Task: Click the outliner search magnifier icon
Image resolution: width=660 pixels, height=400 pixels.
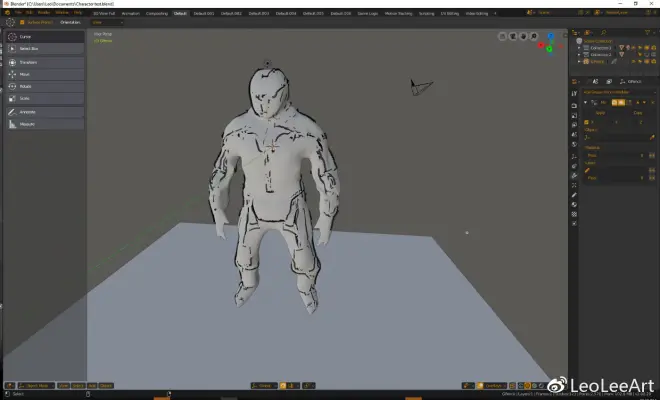Action: click(x=604, y=32)
